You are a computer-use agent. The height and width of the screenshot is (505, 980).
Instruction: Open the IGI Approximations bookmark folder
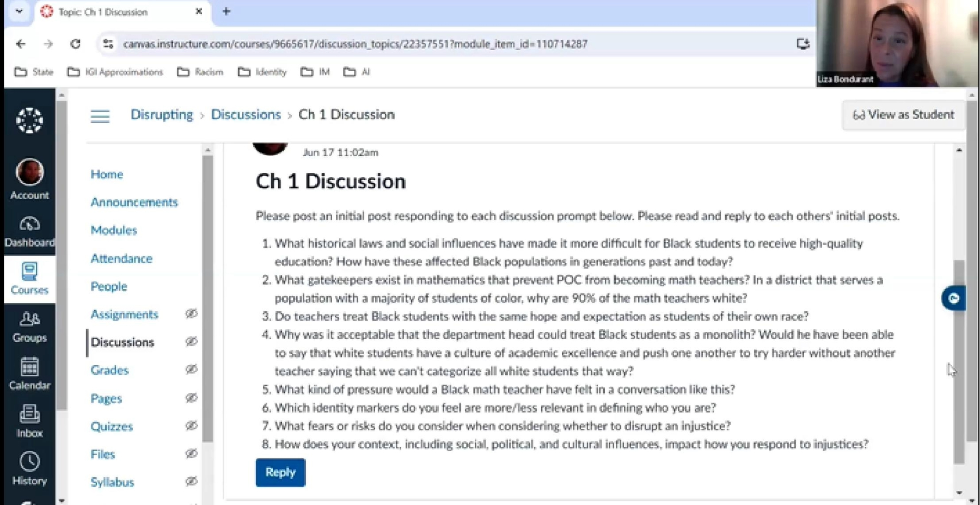point(115,72)
